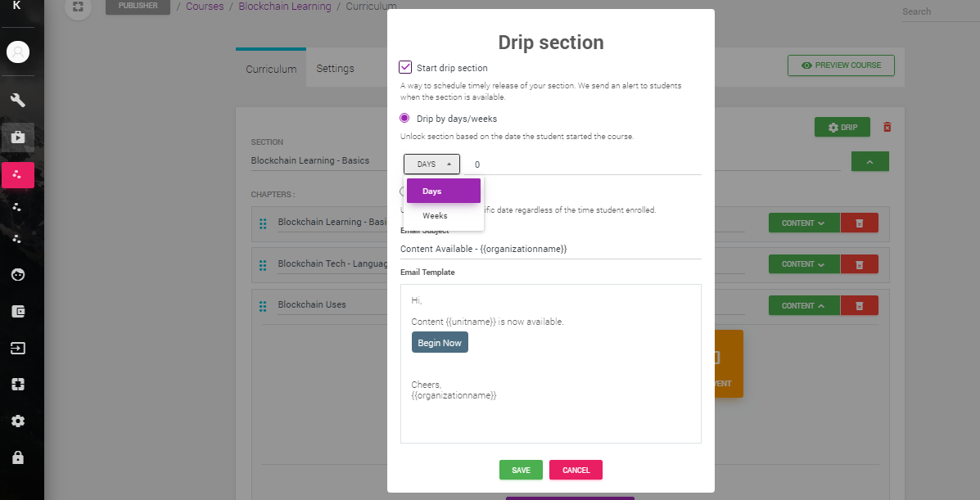
Task: Click the Blockchain Tech - Languag chapter name
Action: pyautogui.click(x=332, y=264)
